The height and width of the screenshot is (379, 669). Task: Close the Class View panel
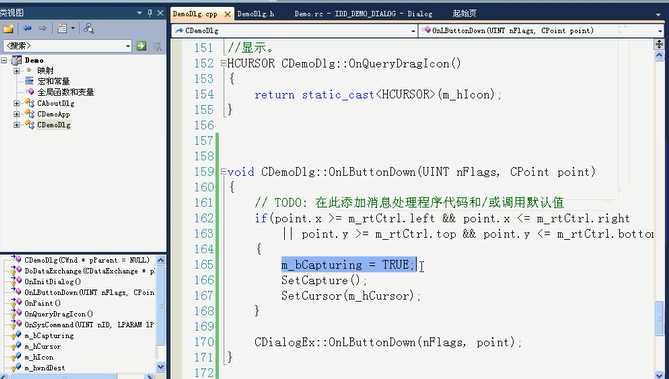click(x=160, y=13)
